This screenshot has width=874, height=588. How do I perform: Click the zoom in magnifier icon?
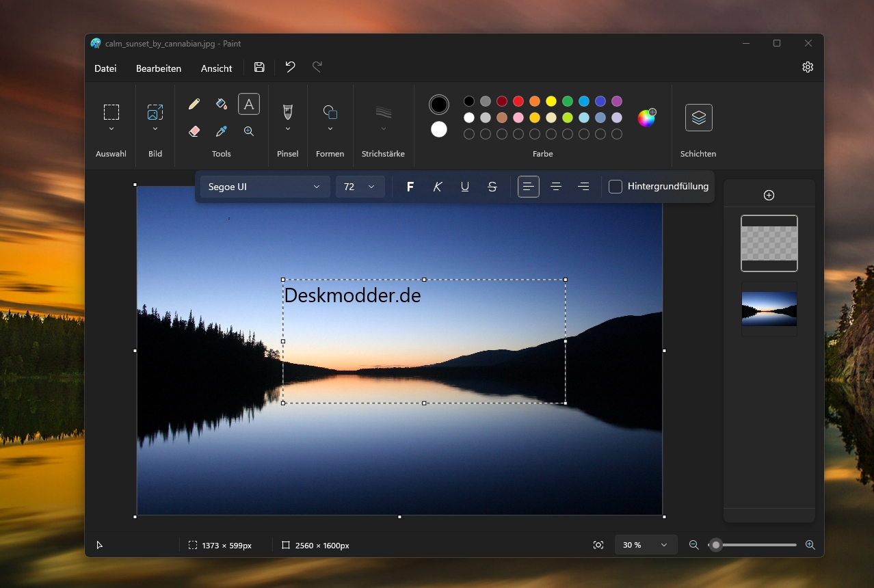810,545
